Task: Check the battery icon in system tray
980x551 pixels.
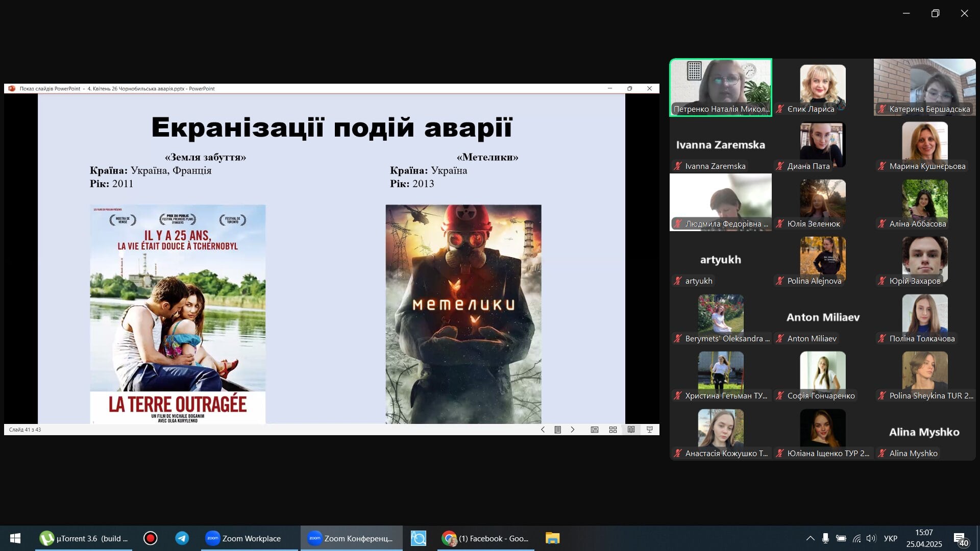Action: tap(841, 538)
